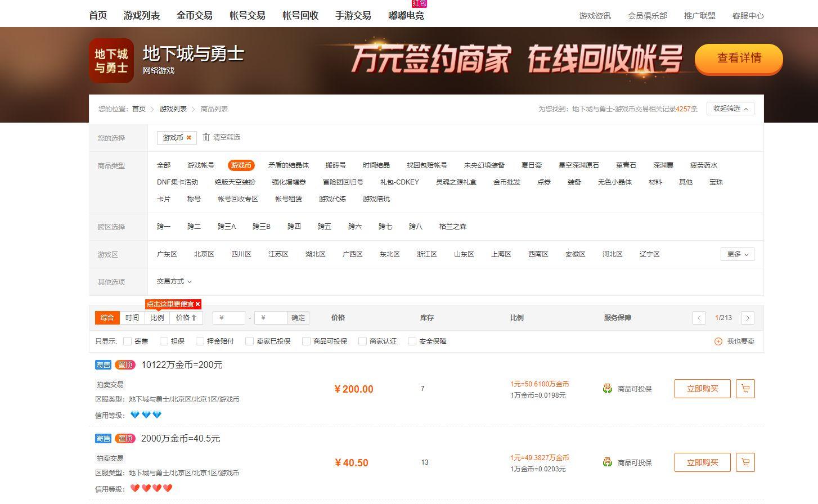Click the shopping cart icon on first listing
The image size is (818, 504).
[745, 388]
